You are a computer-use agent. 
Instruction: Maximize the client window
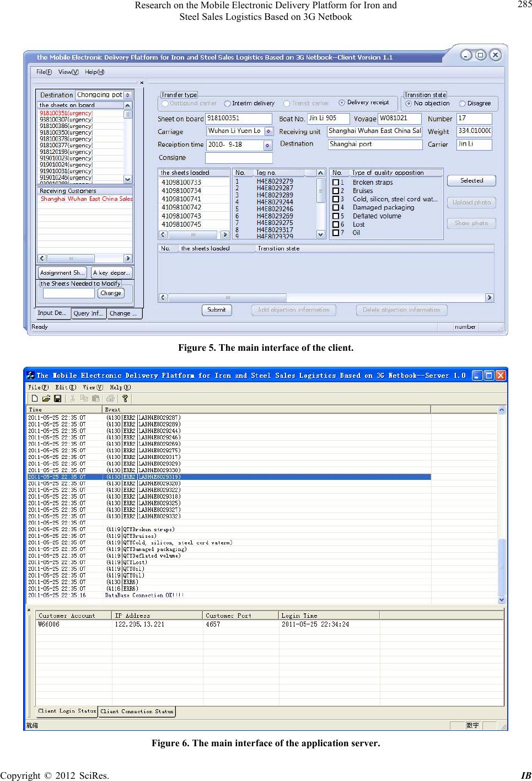481,55
